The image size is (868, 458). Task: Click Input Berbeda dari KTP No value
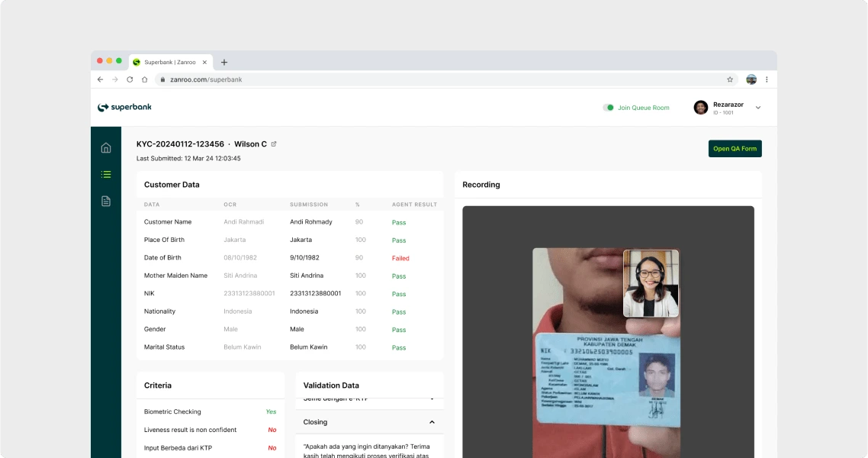click(x=272, y=448)
